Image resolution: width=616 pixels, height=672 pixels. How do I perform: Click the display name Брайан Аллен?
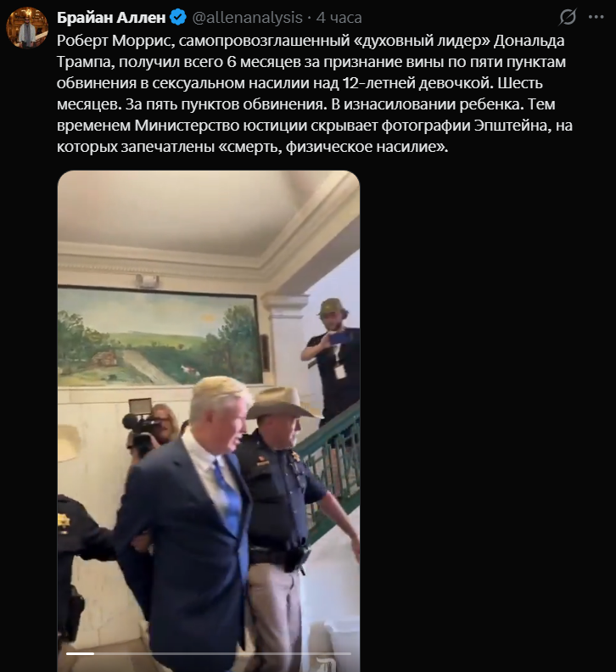[111, 18]
